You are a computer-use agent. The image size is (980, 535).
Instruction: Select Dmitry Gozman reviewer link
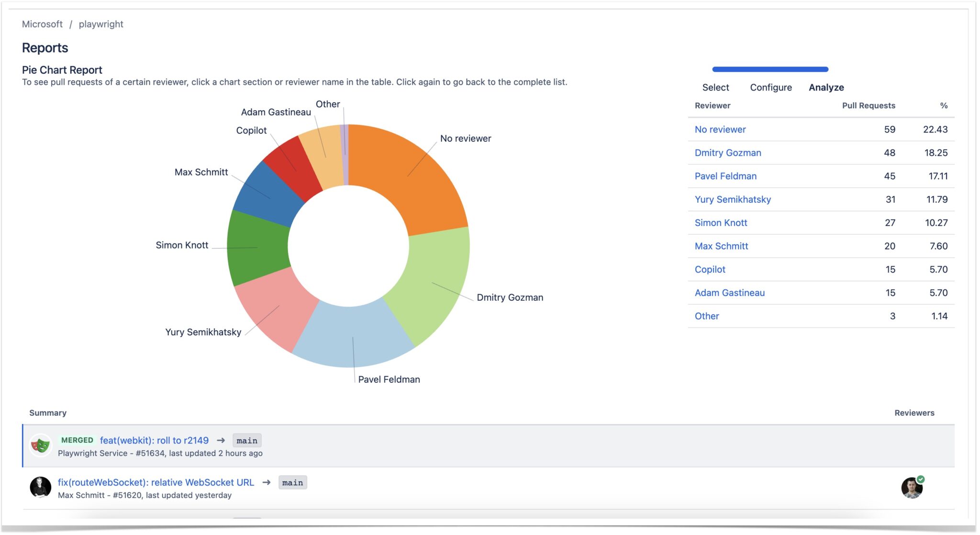(727, 153)
